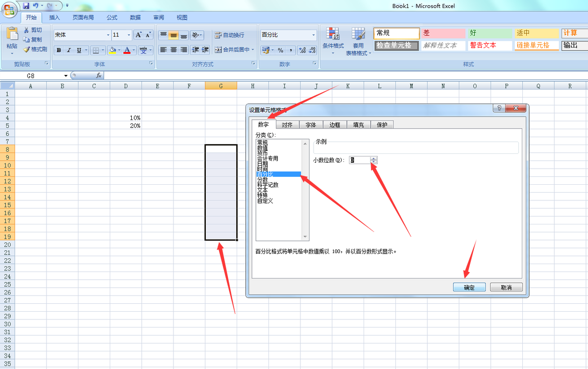Open the Alignment (对齐) tab in dialog
This screenshot has height=369, width=588.
pos(287,125)
